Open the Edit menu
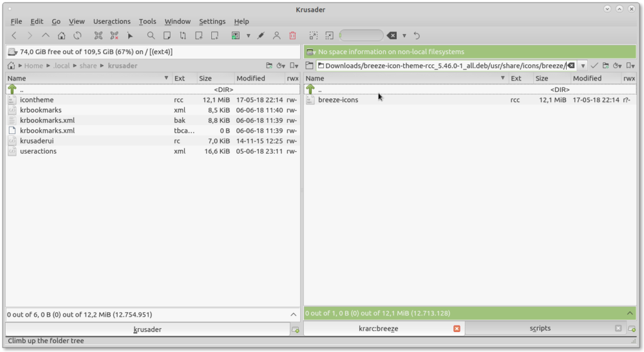The height and width of the screenshot is (352, 644). (36, 21)
